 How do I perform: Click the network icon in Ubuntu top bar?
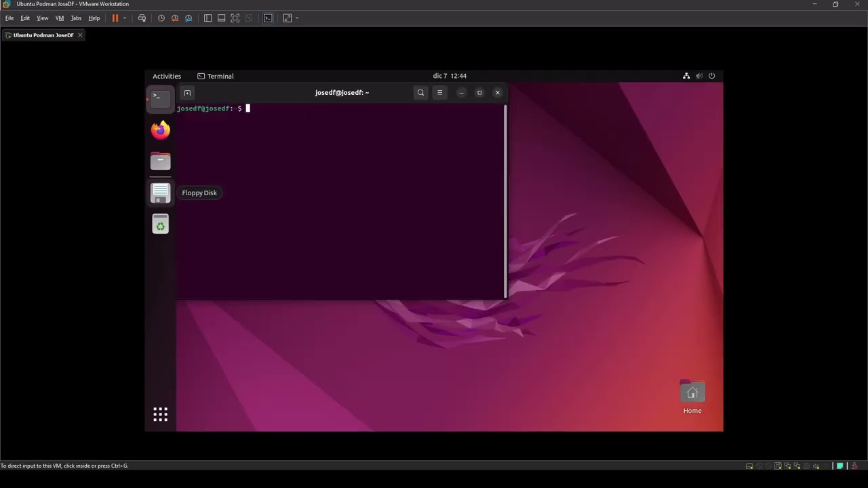686,76
